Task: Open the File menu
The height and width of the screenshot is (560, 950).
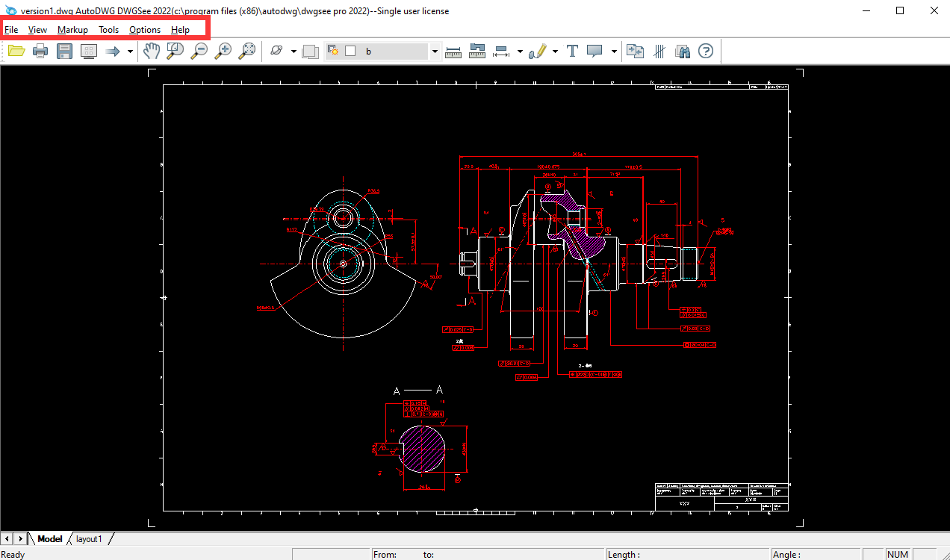Action: tap(11, 30)
